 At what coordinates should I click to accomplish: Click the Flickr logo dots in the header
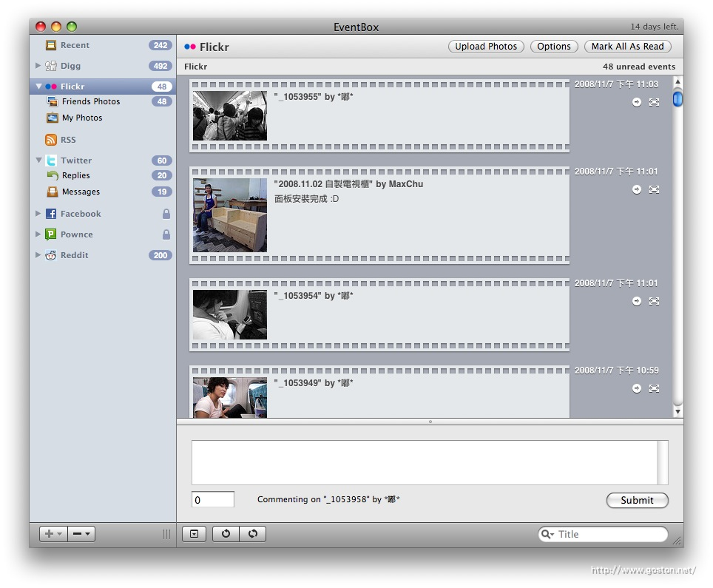(x=190, y=47)
